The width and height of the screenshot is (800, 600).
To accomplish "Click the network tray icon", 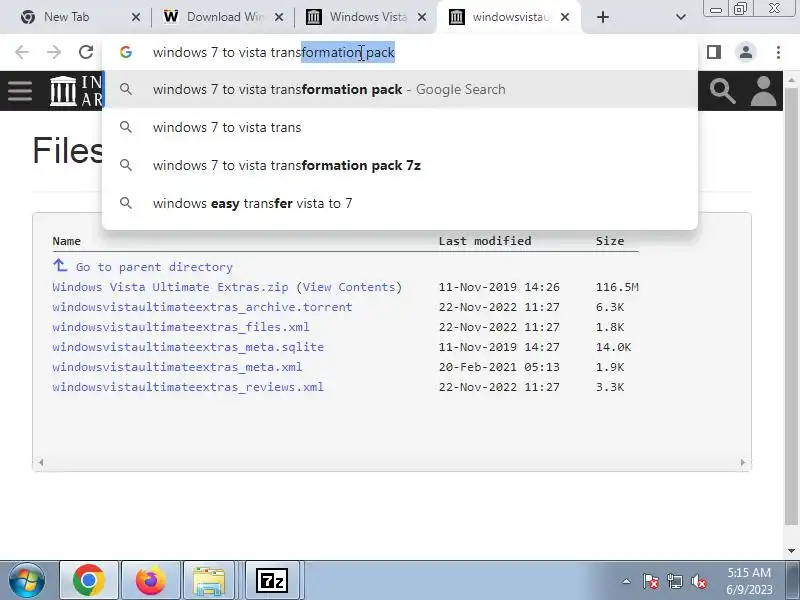I will tap(675, 581).
